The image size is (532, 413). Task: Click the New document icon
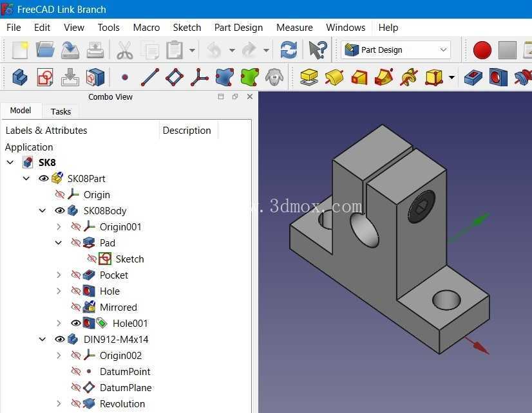coord(20,50)
